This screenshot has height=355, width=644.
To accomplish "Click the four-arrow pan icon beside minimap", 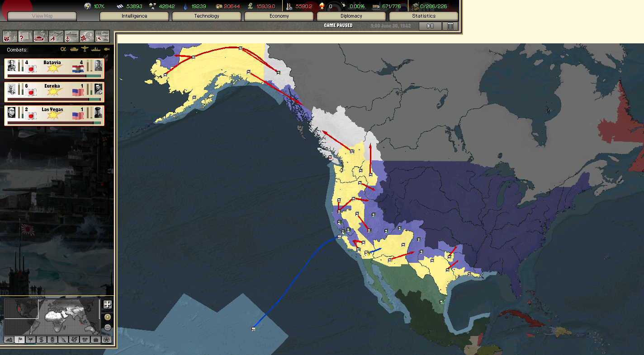I will tap(107, 304).
